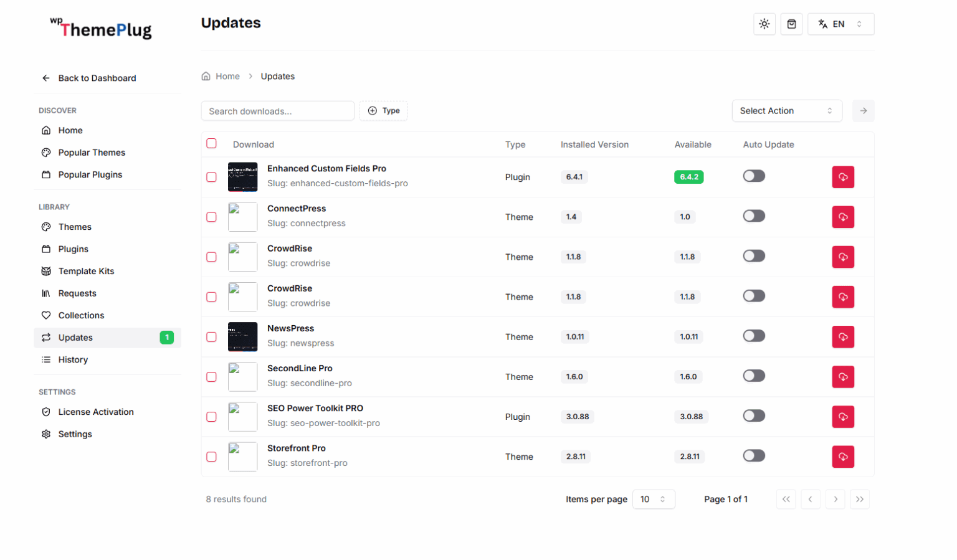
Task: Check the NewsPress row checkbox
Action: click(x=211, y=336)
